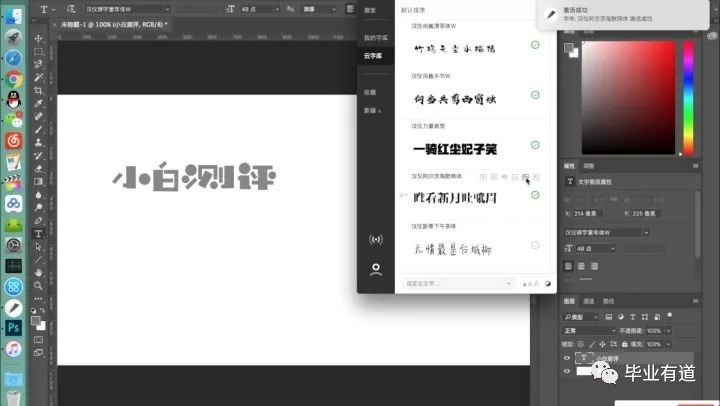Image resolution: width=720 pixels, height=406 pixels.
Task: Toggle activation check for 汉仪尚巍手书W font
Action: click(x=535, y=95)
